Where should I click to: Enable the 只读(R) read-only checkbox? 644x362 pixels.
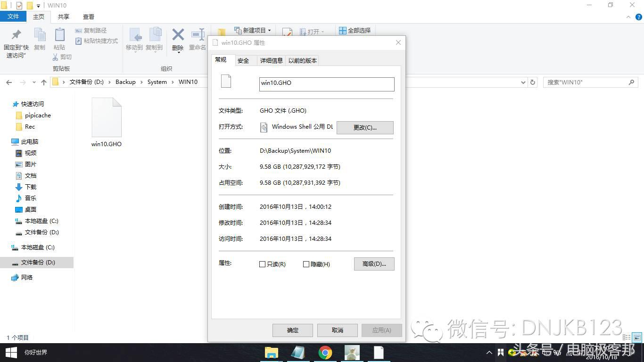pyautogui.click(x=263, y=264)
